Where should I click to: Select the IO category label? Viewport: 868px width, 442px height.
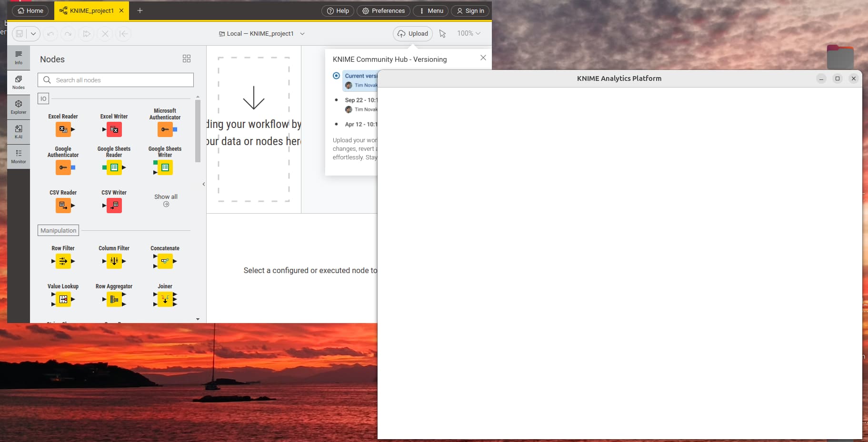(x=43, y=98)
